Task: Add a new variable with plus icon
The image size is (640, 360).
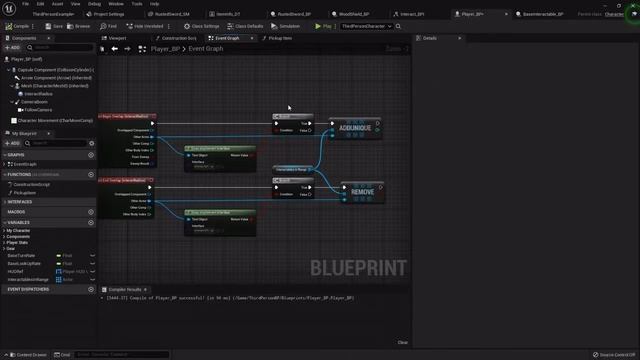Action: (x=91, y=223)
